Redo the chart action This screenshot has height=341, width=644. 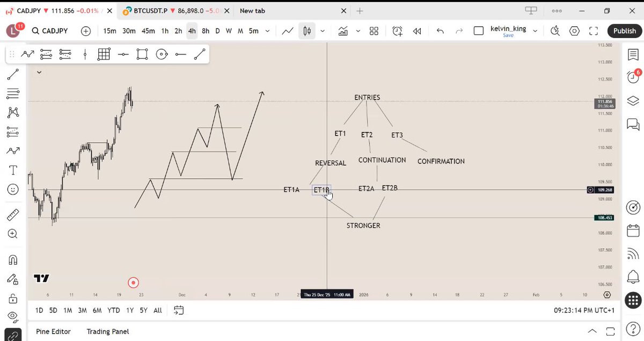[459, 31]
